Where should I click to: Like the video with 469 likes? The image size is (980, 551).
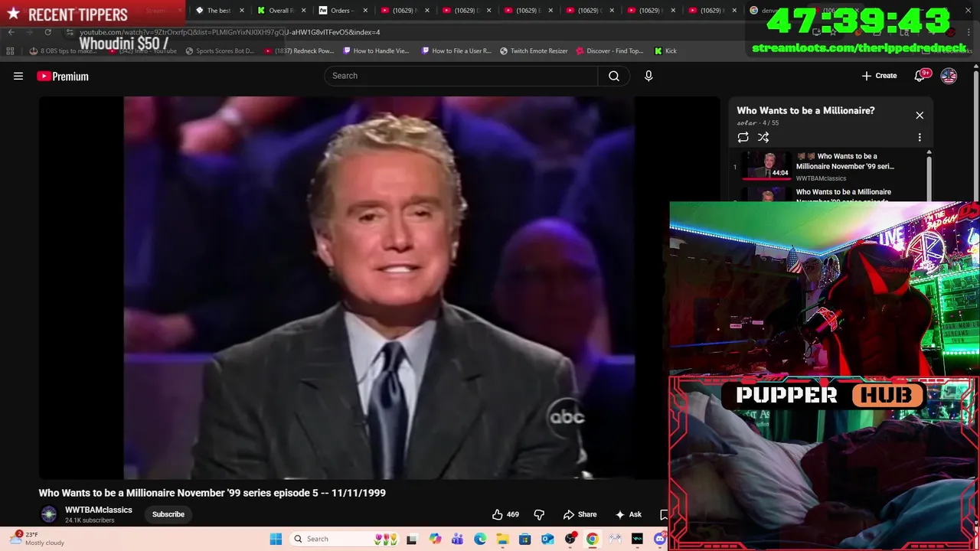click(x=505, y=514)
